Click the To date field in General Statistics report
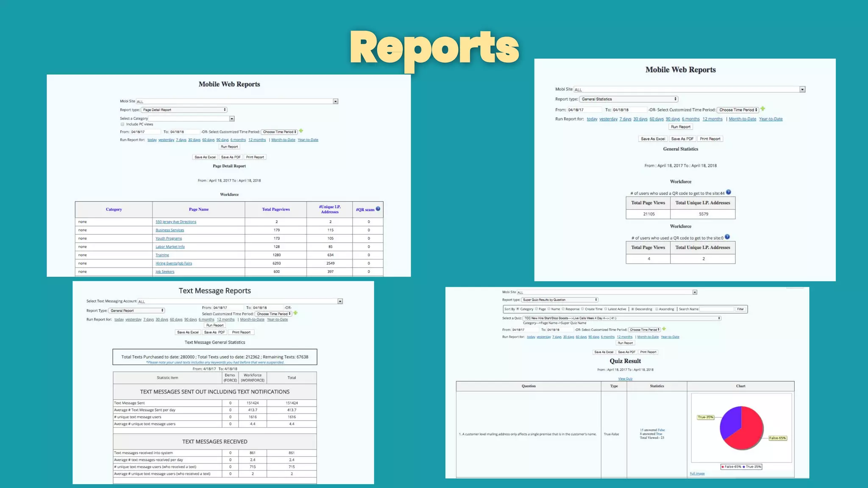Image resolution: width=868 pixels, height=488 pixels. pos(629,110)
